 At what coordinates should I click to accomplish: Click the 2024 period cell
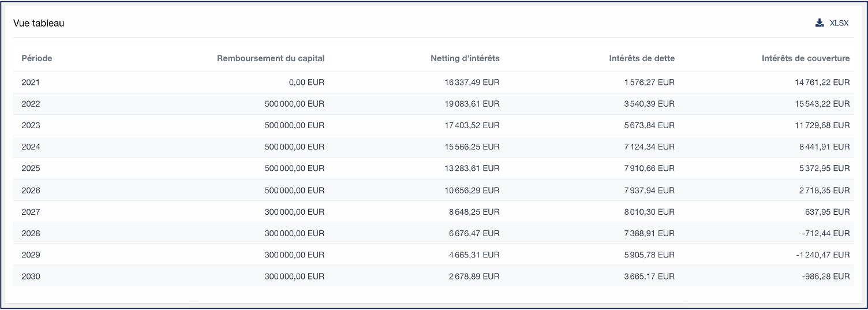[x=31, y=147]
